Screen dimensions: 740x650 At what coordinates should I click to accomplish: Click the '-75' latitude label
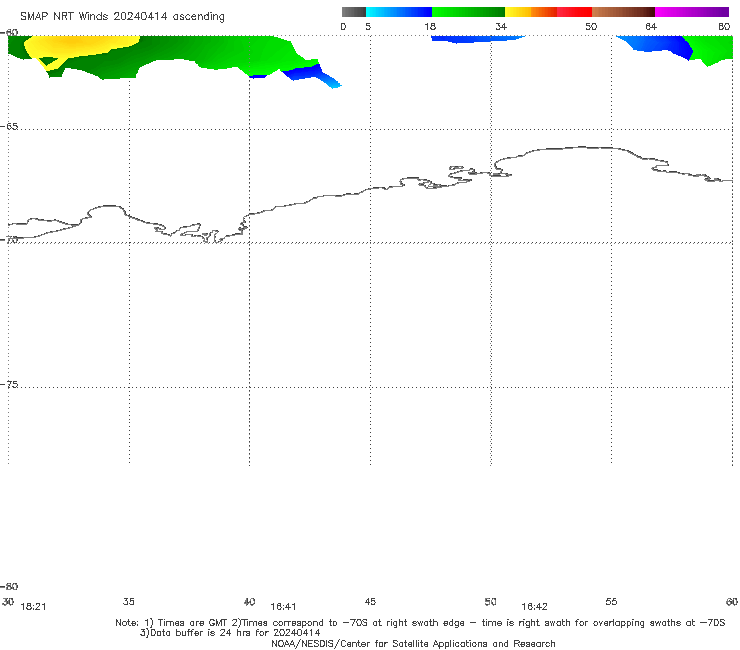pos(9,385)
